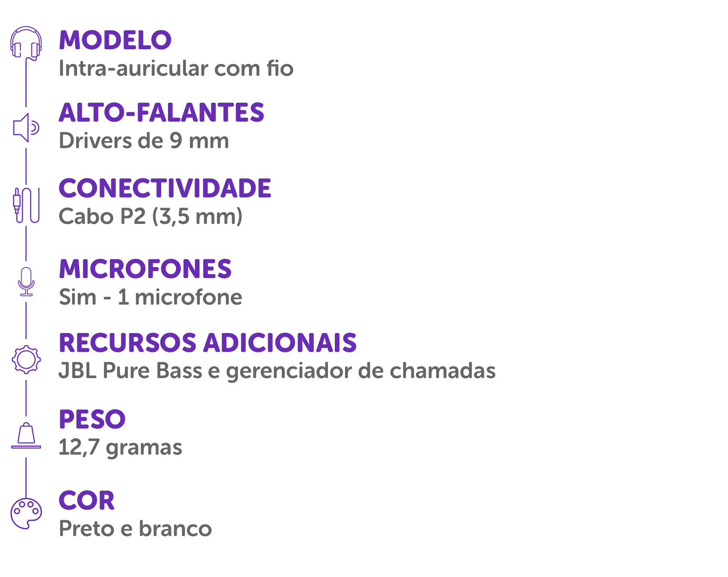Select the CONECTIVIDADE heading

click(165, 188)
